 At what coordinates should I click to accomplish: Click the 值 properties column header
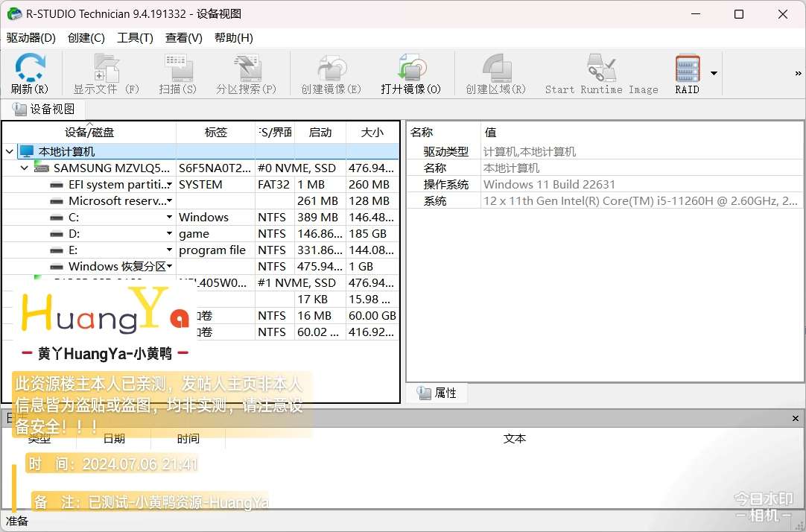[x=643, y=133]
